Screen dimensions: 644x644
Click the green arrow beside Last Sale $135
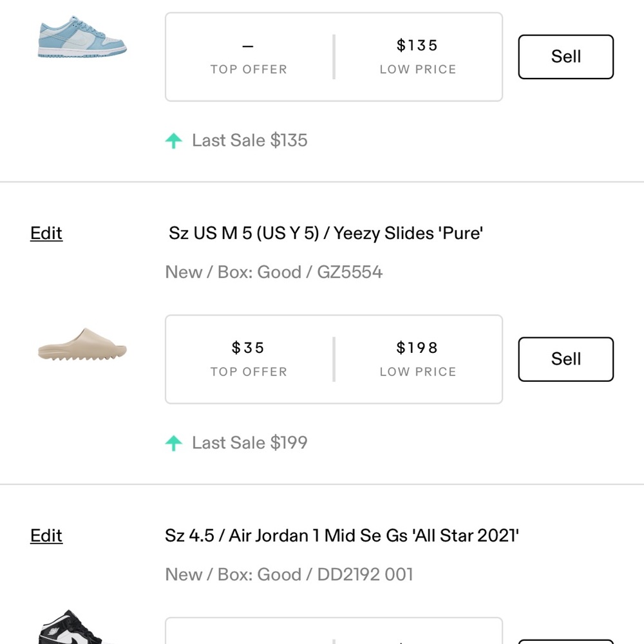174,141
